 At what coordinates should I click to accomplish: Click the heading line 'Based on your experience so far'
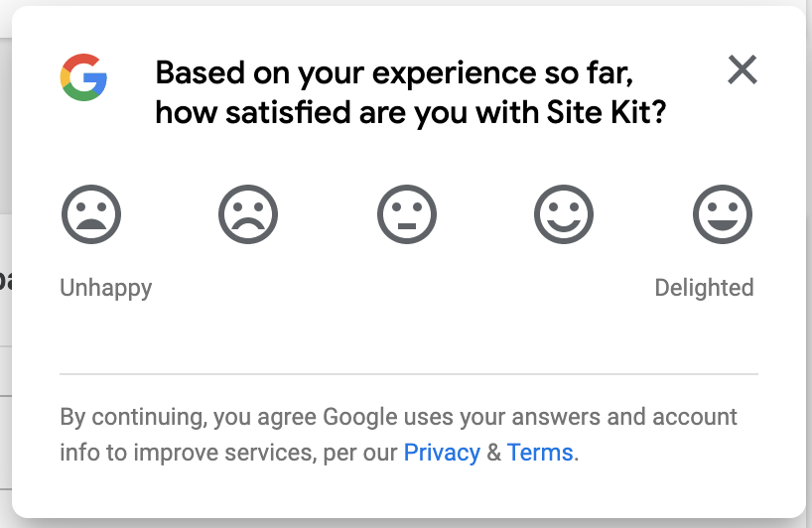[x=394, y=73]
